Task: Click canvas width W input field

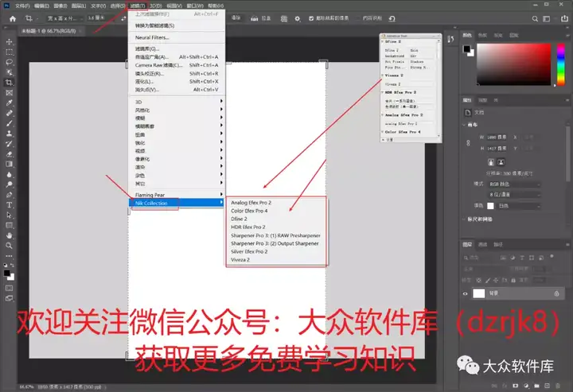Action: (497, 138)
